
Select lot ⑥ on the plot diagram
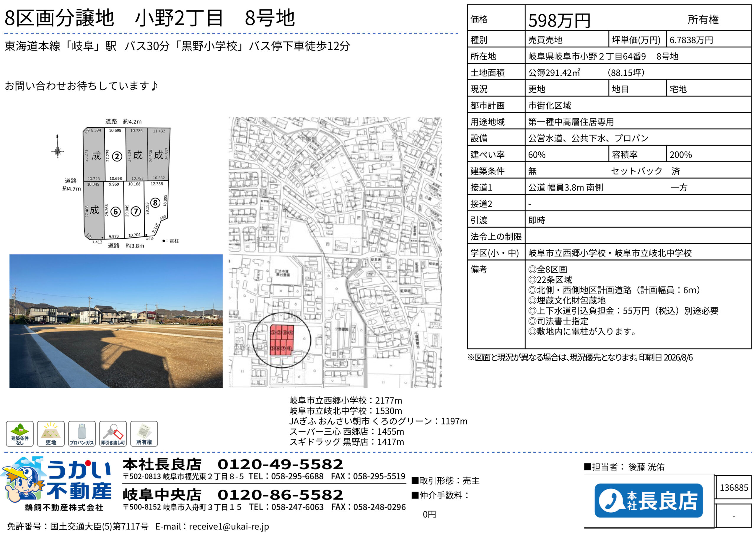[115, 212]
